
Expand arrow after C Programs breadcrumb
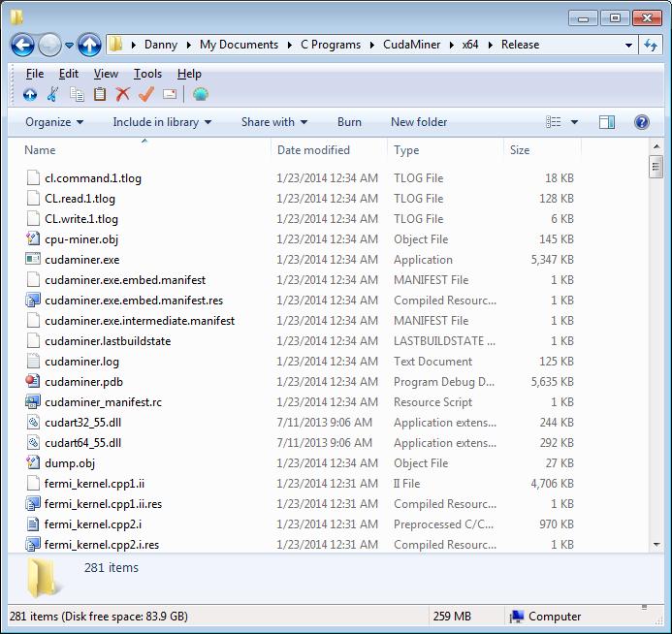click(371, 45)
